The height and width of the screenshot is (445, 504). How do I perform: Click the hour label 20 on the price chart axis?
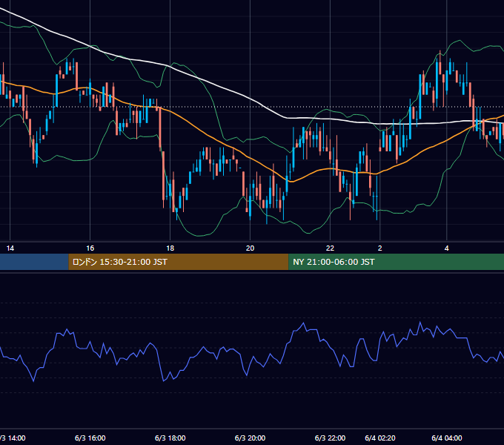[250, 248]
